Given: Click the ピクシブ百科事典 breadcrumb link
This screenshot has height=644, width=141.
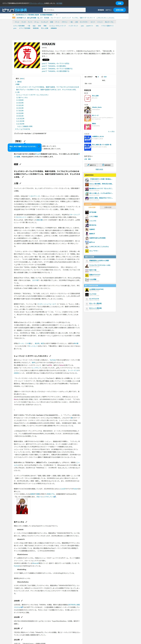Looking at the screenshot, I should coord(19,26).
